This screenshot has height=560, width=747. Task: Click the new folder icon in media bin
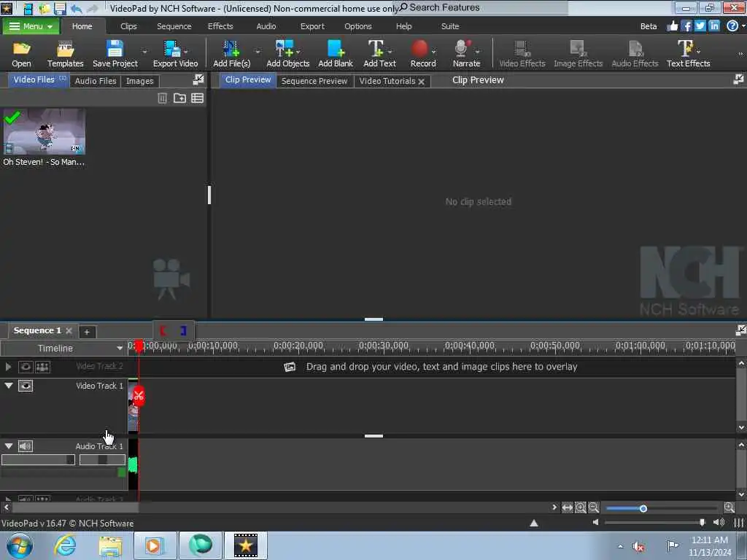pos(179,98)
